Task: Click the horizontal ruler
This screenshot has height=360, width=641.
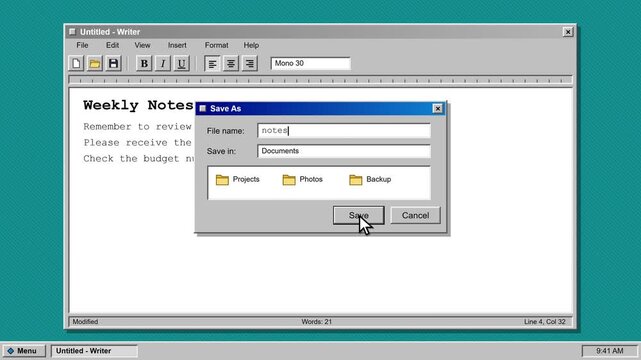Action: [x=320, y=80]
